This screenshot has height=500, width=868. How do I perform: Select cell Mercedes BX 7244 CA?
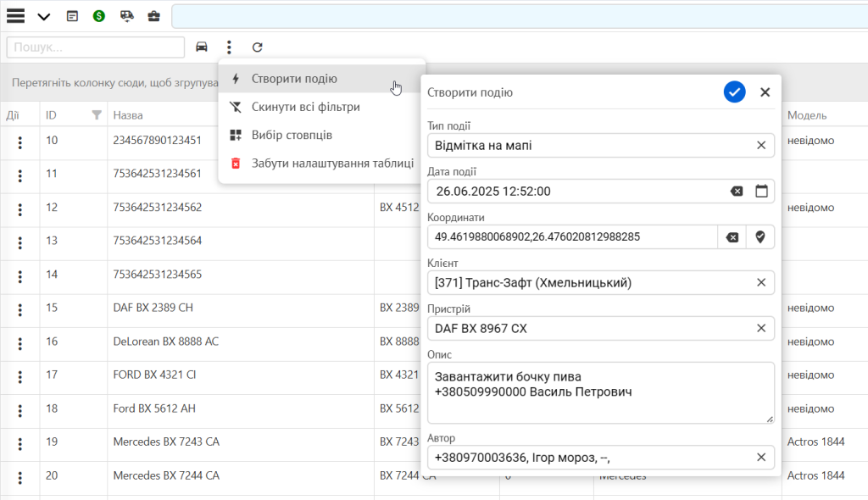(x=166, y=475)
